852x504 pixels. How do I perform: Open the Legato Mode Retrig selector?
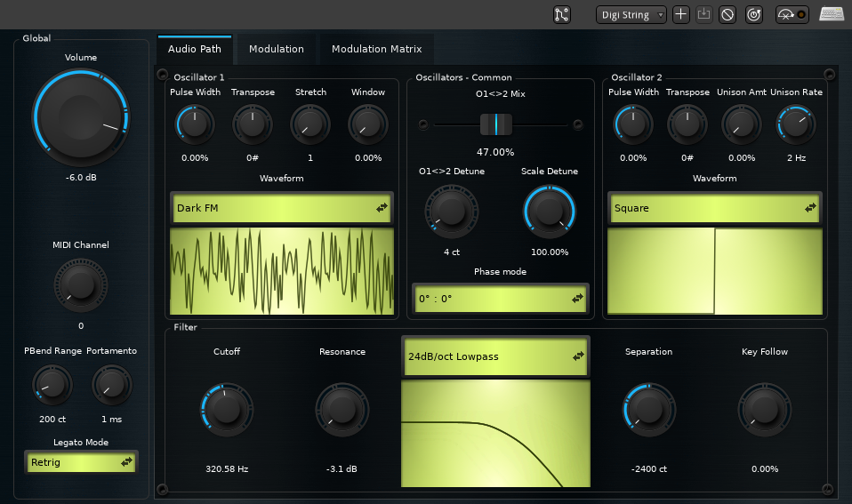click(x=80, y=461)
